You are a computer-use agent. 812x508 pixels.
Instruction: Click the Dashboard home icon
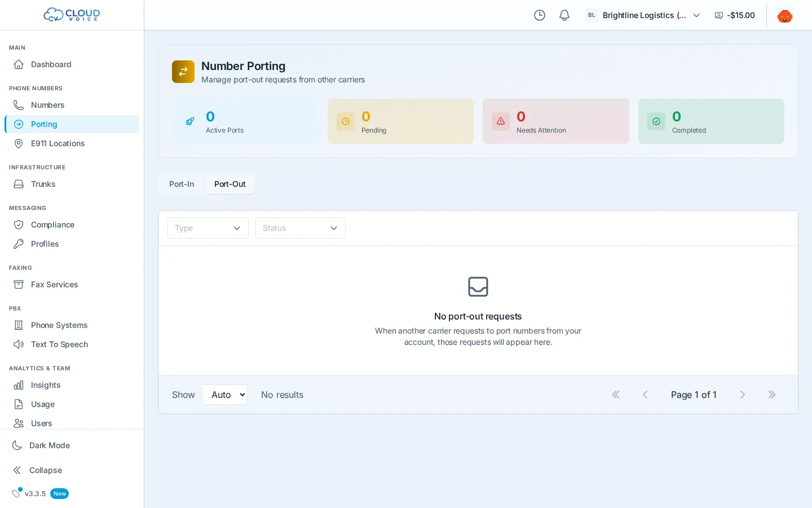[x=19, y=64]
